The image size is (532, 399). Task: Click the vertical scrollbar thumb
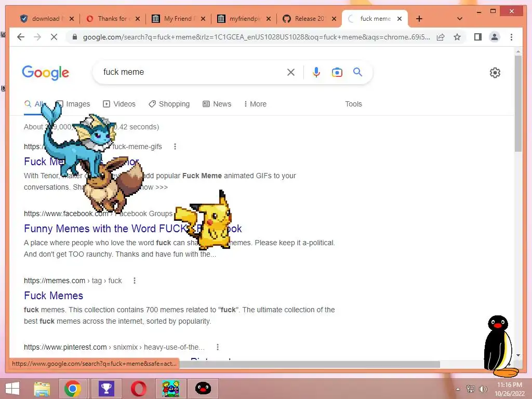coord(518,103)
